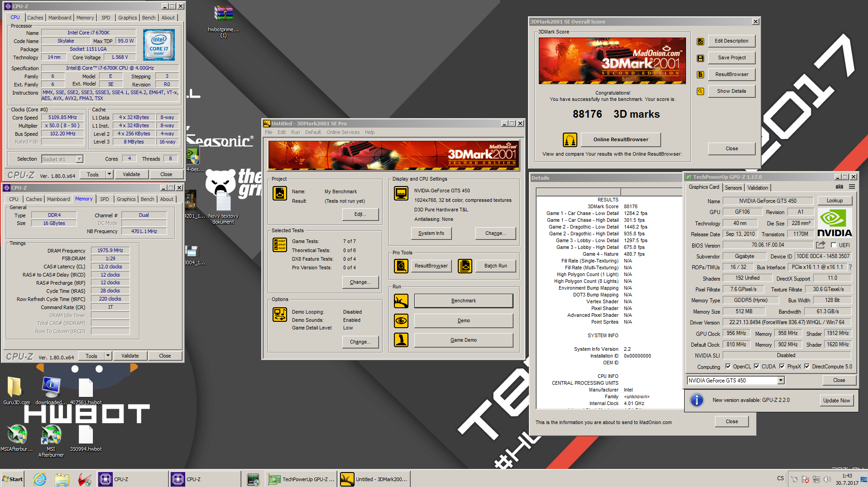Click the Start button on taskbar
This screenshot has width=868, height=487.
point(13,479)
